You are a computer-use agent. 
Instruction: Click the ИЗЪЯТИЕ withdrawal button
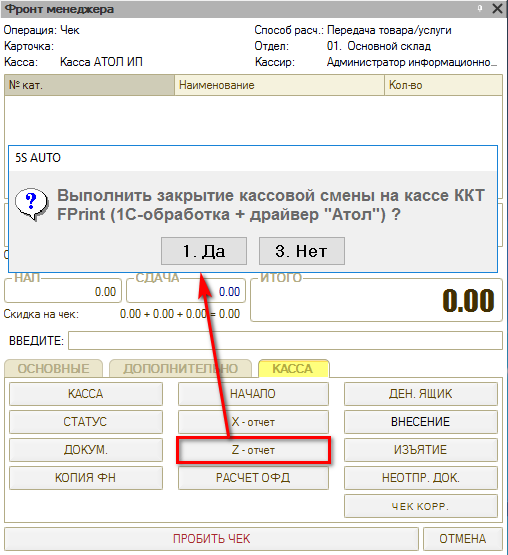(421, 450)
